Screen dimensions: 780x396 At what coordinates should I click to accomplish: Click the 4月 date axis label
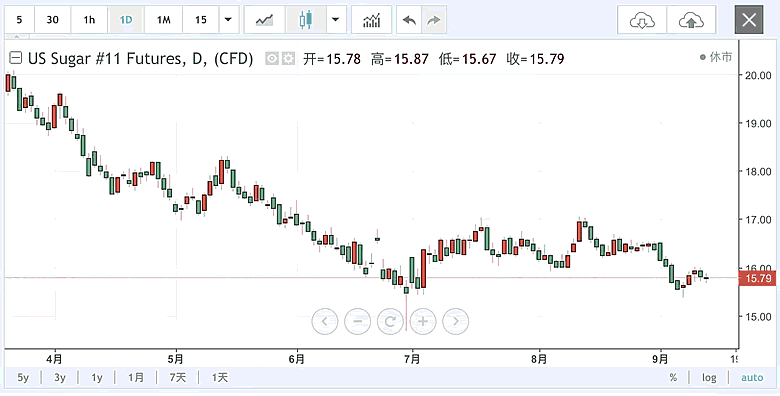55,358
